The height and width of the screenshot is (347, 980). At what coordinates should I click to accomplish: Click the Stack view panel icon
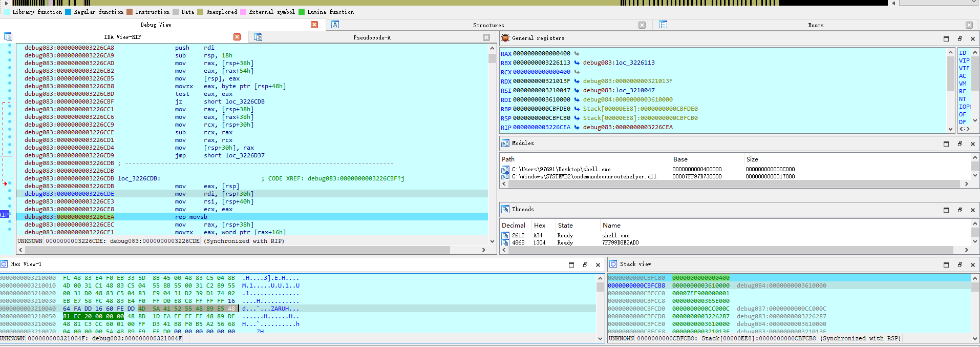click(613, 264)
